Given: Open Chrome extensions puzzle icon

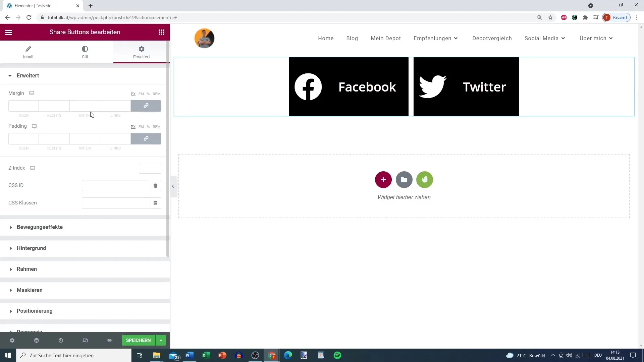Looking at the screenshot, I should (585, 17).
